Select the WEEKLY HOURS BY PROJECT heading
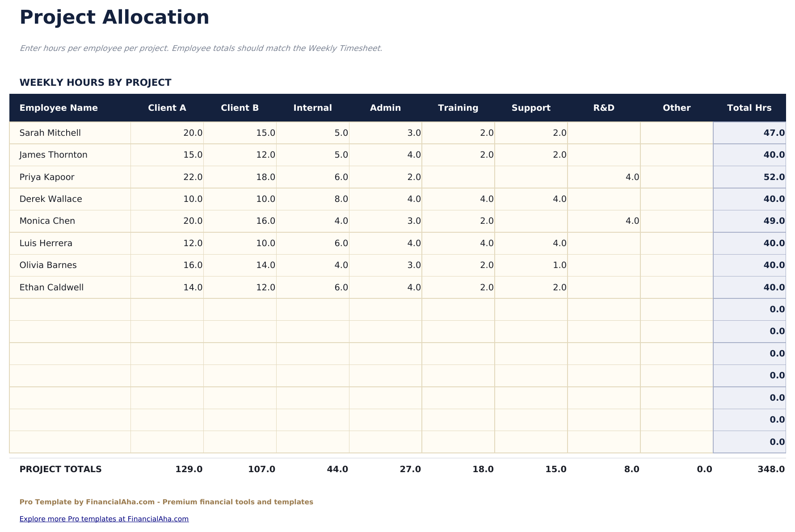 [95, 82]
